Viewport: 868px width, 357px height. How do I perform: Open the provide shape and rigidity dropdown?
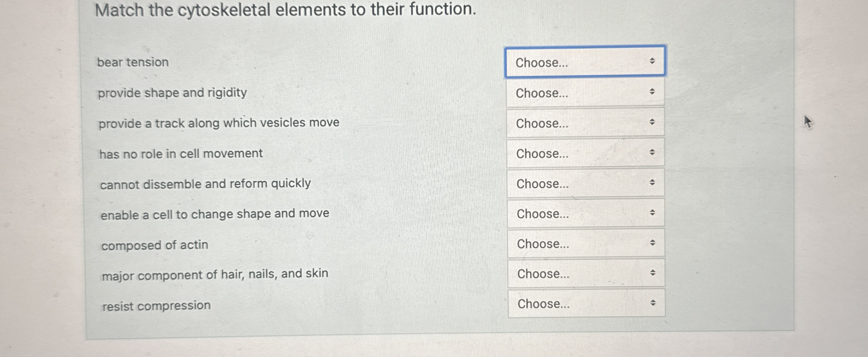[585, 92]
